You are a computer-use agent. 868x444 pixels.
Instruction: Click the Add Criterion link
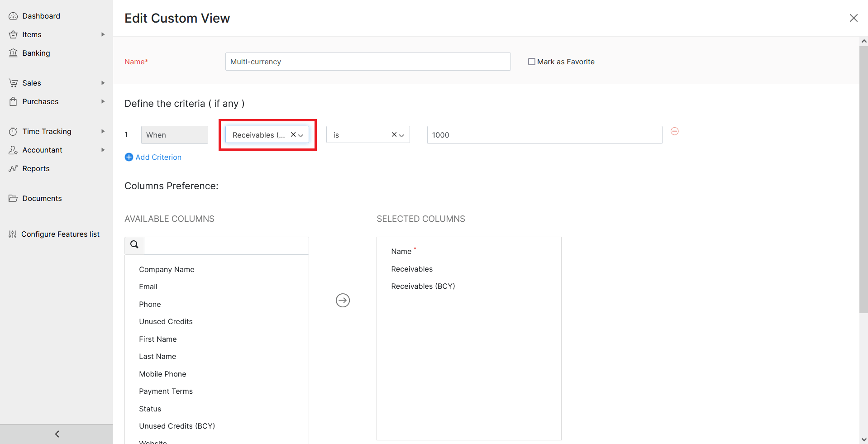[x=157, y=157]
